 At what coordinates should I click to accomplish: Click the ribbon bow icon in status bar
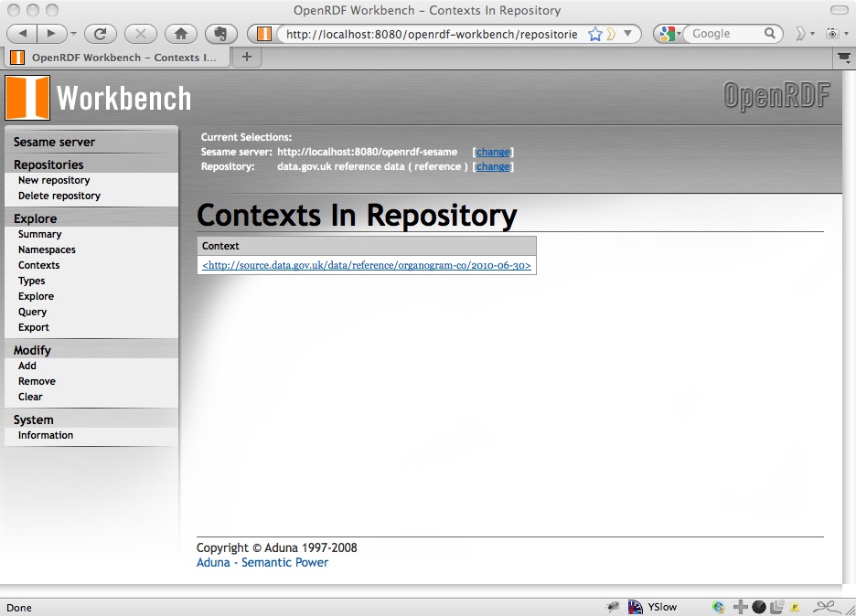coord(826,606)
